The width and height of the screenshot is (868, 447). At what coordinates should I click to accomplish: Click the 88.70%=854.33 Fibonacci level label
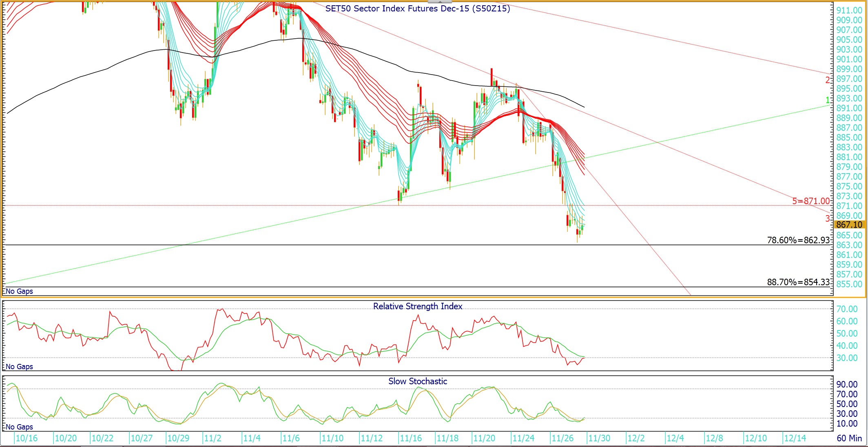pyautogui.click(x=798, y=282)
